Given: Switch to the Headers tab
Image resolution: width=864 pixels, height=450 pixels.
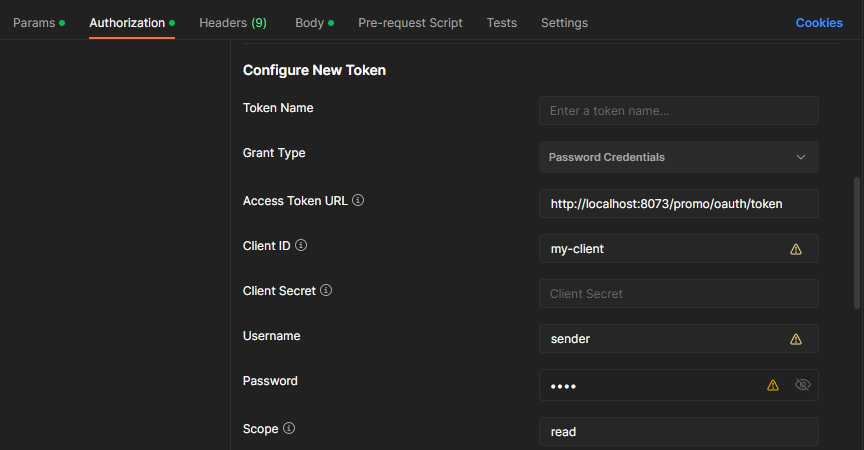Looking at the screenshot, I should [232, 22].
